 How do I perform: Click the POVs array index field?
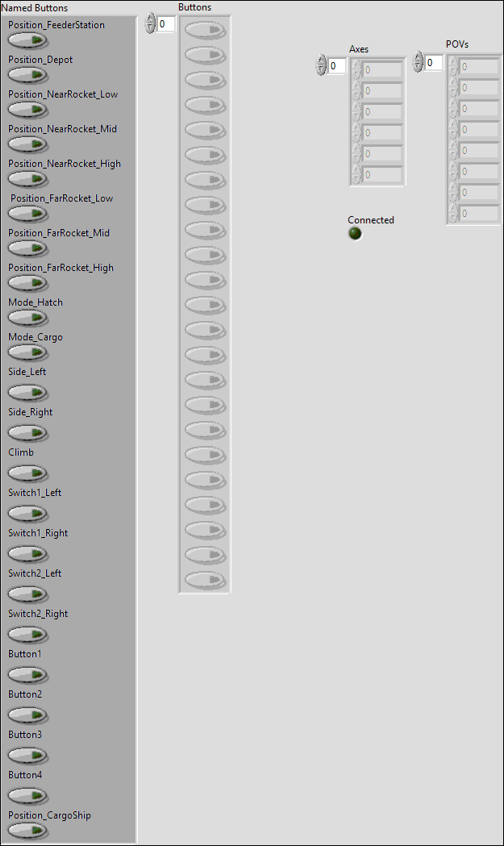click(x=433, y=63)
